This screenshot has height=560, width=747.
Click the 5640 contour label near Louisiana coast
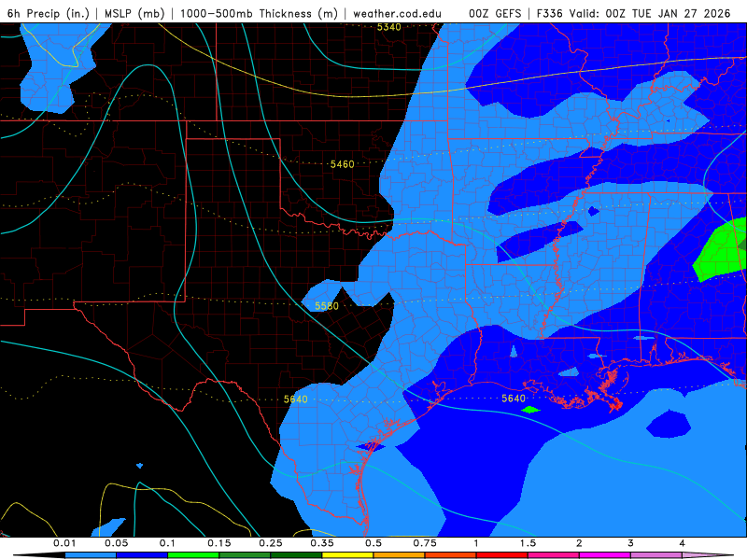click(513, 399)
